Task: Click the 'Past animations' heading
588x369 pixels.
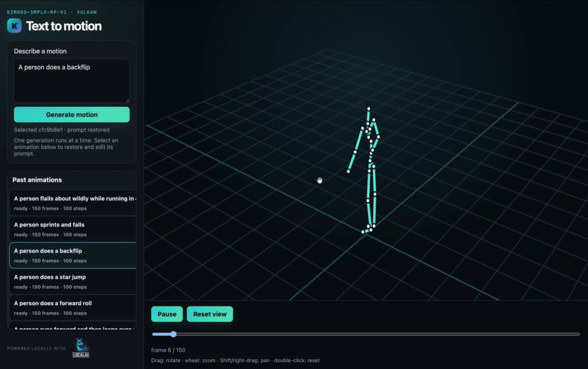Action: 37,180
